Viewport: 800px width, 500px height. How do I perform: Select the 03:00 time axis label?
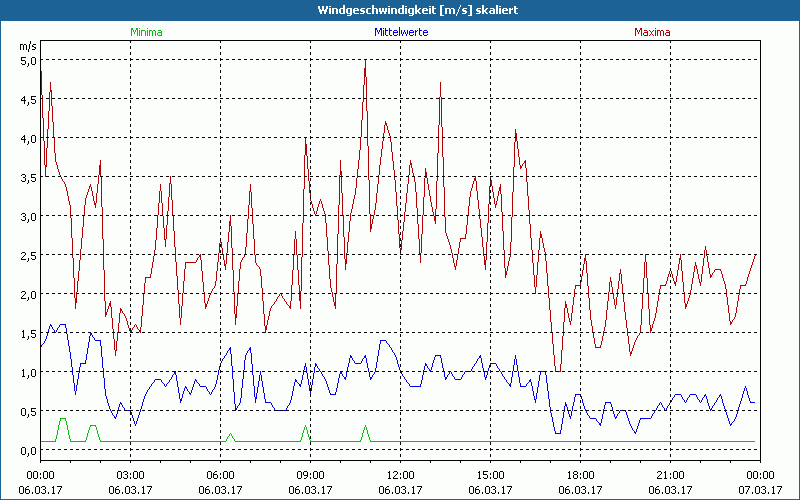(x=130, y=475)
